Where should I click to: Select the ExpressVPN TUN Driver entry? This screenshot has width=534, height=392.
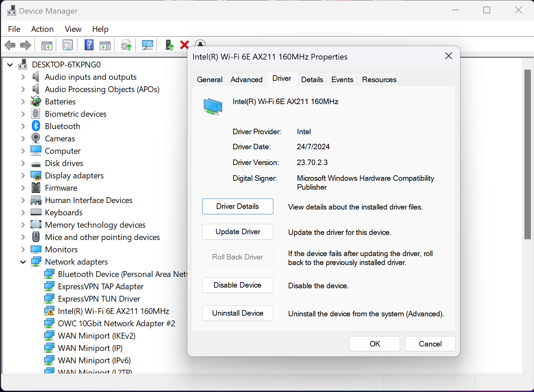[99, 299]
